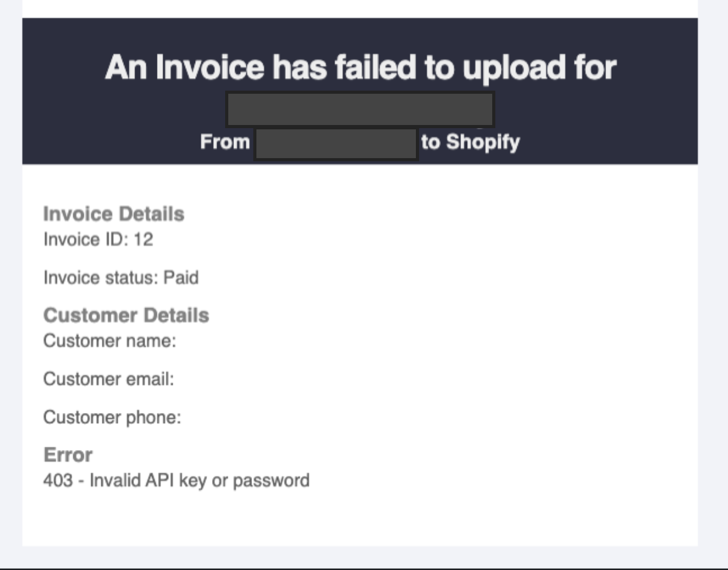Image resolution: width=728 pixels, height=570 pixels.
Task: Click the redacted source name after 'From'
Action: (336, 144)
